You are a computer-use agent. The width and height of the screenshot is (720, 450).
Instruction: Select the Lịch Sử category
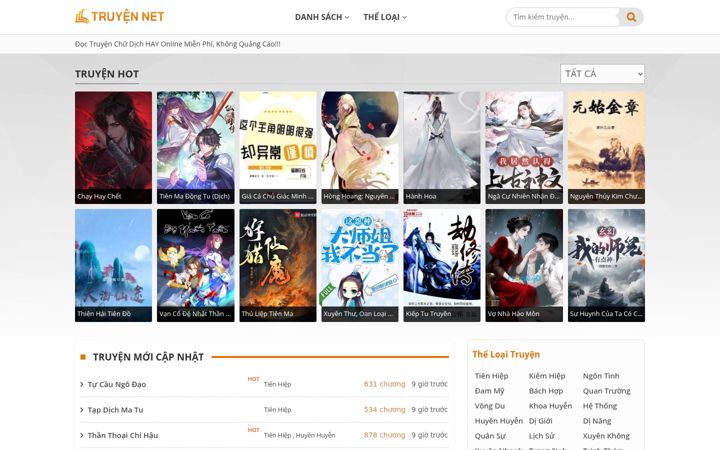[x=541, y=436]
